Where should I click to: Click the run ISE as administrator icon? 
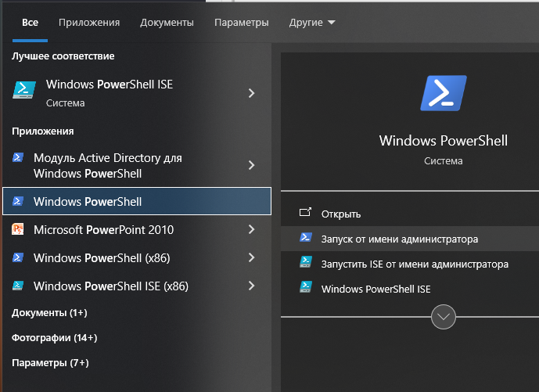click(x=306, y=264)
